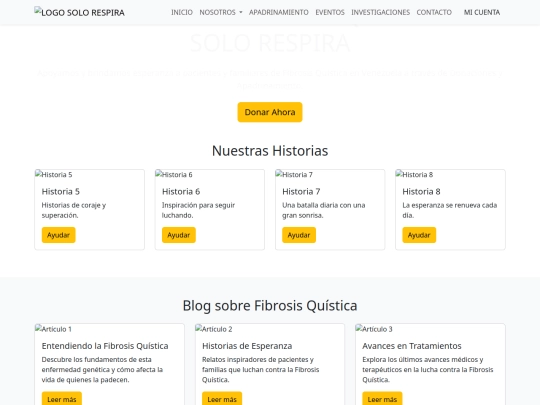Select the Historia 6 card title
The image size is (540, 405).
[x=181, y=191]
